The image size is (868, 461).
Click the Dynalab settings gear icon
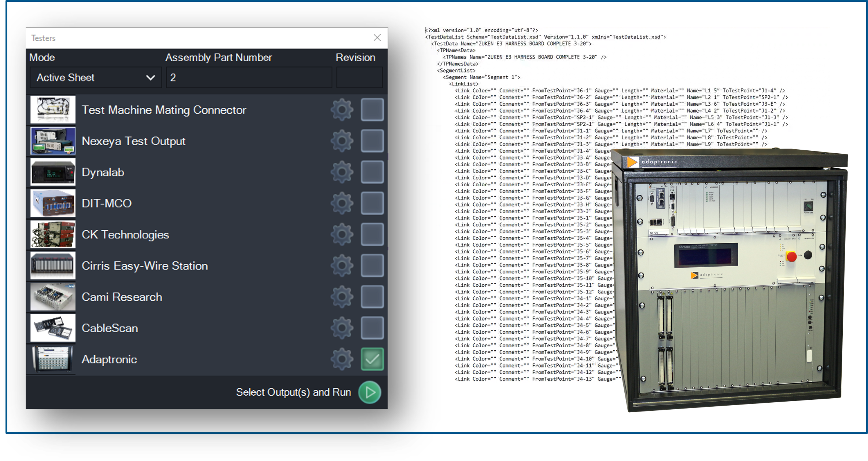point(342,172)
